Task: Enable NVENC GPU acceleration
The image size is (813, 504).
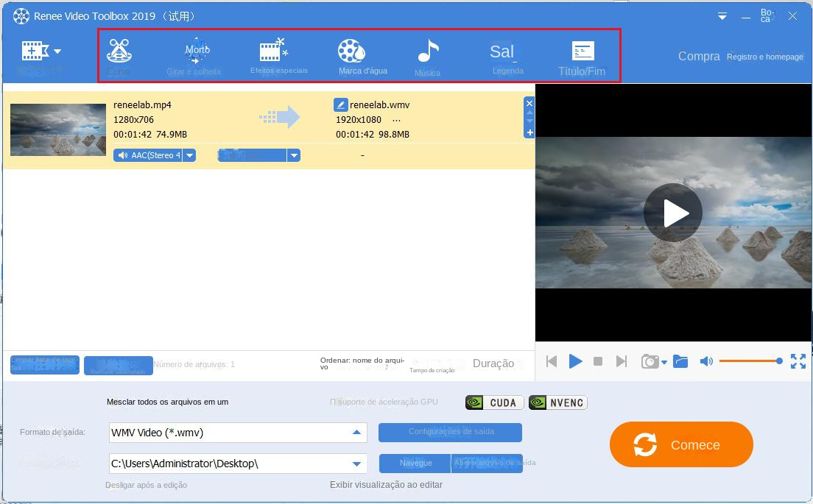Action: (x=557, y=402)
